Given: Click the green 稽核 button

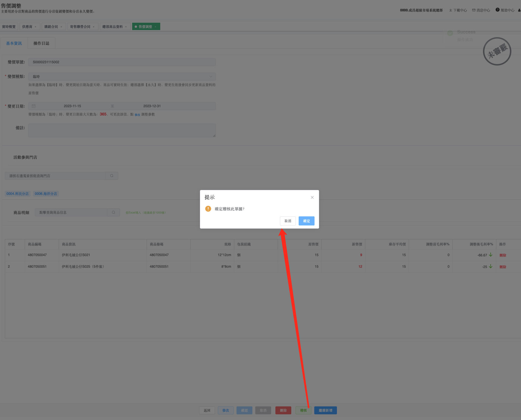Looking at the screenshot, I should click(x=303, y=410).
